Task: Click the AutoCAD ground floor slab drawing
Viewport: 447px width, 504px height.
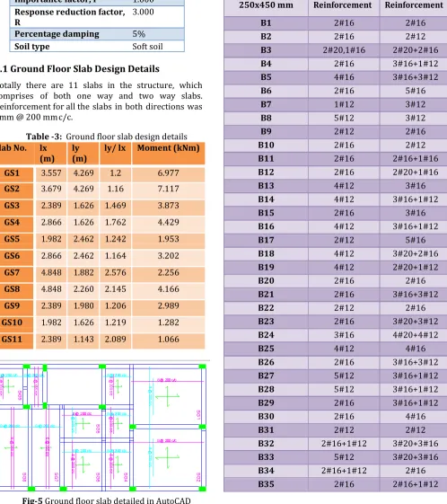Action: [x=103, y=428]
